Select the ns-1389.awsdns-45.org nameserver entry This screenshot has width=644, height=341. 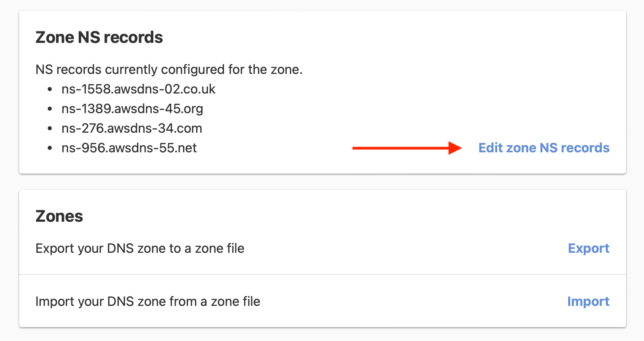click(x=132, y=109)
